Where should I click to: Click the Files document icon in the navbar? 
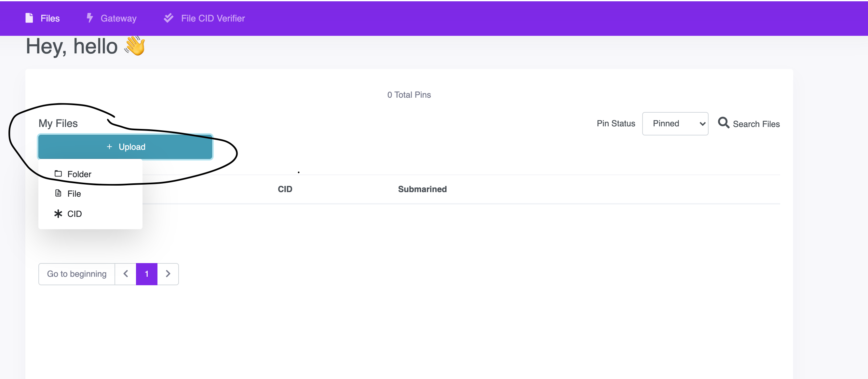click(30, 18)
